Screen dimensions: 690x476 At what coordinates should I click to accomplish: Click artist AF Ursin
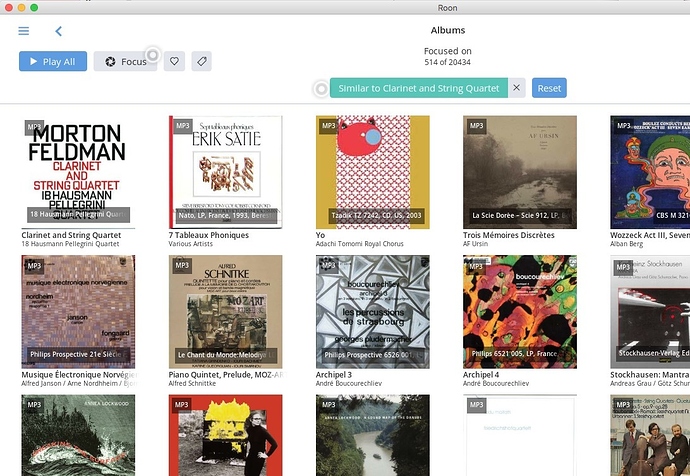pos(475,244)
